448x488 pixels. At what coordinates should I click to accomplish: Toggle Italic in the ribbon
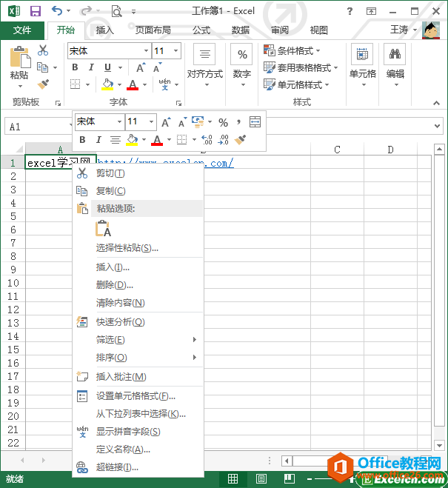91,67
